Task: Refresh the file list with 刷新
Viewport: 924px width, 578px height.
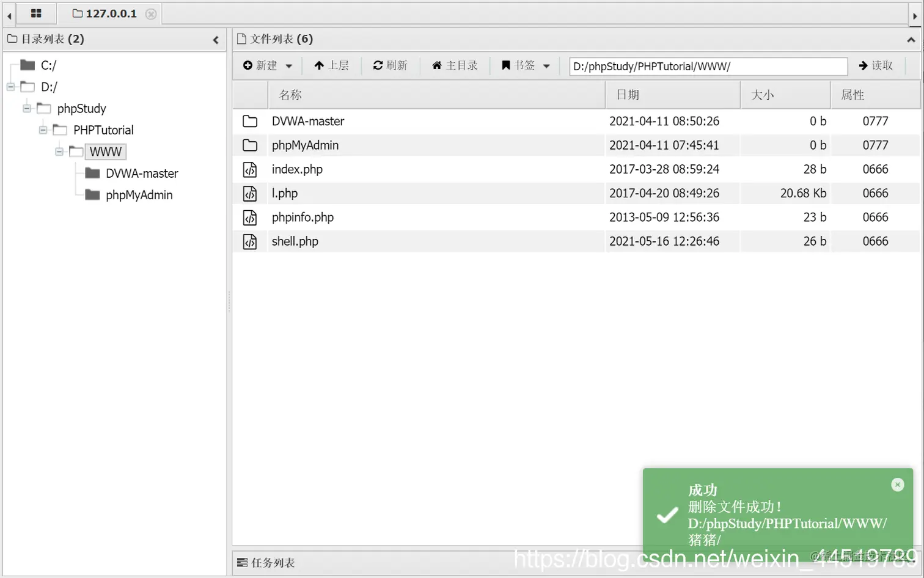Action: tap(390, 65)
